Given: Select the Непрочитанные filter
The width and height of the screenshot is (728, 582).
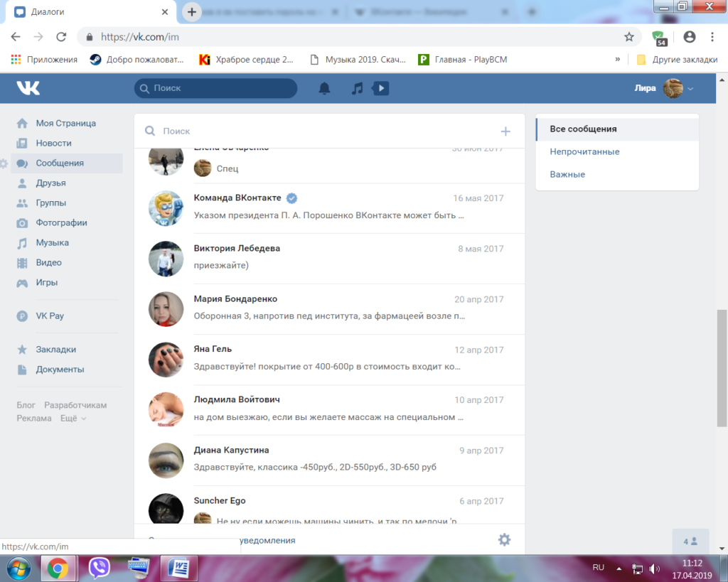Looking at the screenshot, I should click(617, 152).
